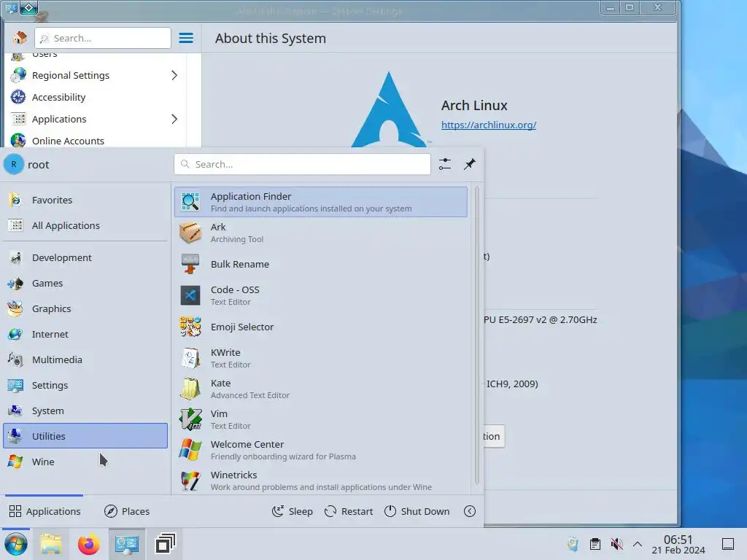Open the Wine category
This screenshot has height=560, width=747.
pos(85,462)
